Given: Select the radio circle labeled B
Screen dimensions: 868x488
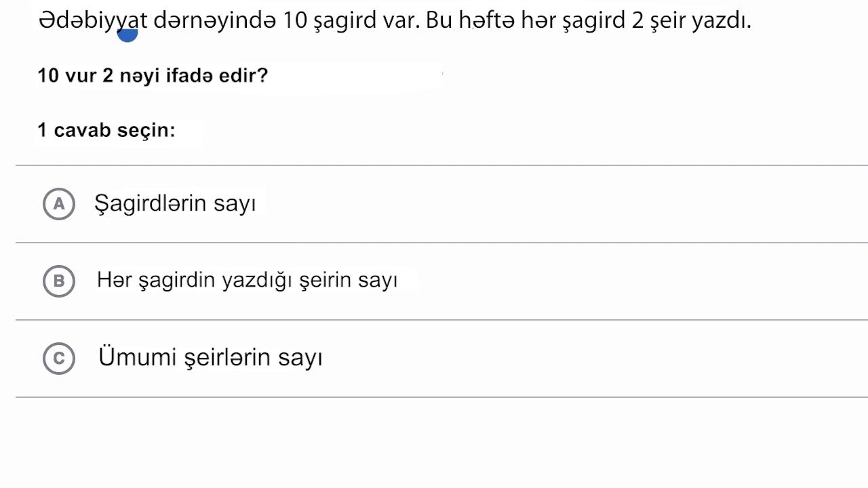Looking at the screenshot, I should [x=59, y=281].
